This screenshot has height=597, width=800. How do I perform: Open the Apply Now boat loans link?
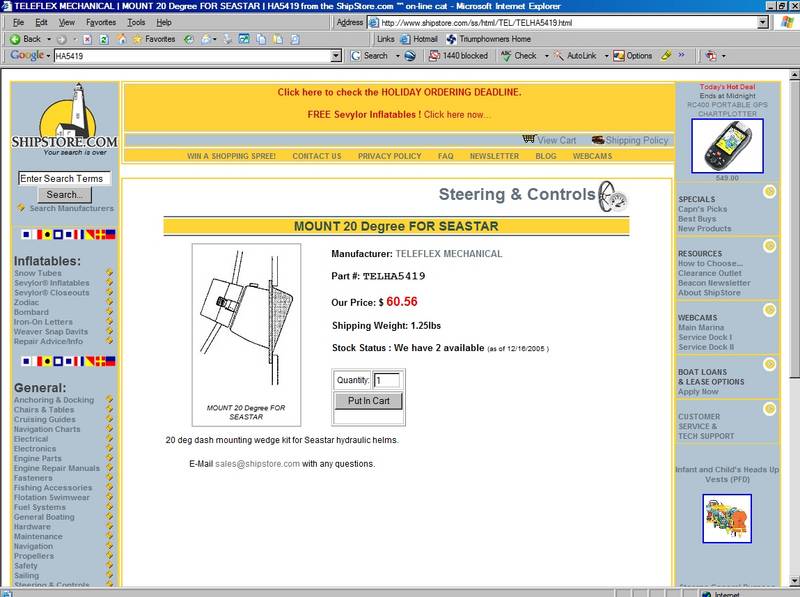(x=698, y=391)
